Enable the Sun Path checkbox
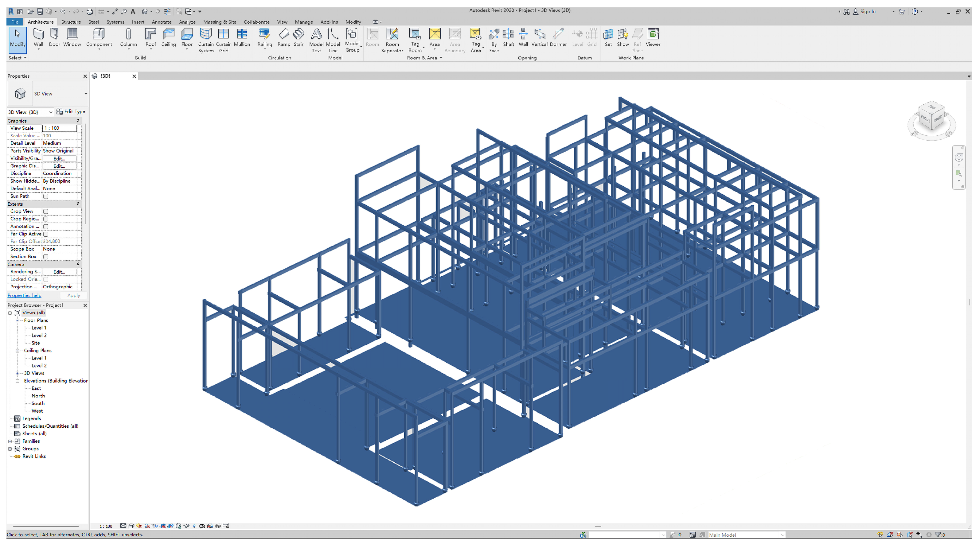The image size is (980, 548). (x=46, y=196)
